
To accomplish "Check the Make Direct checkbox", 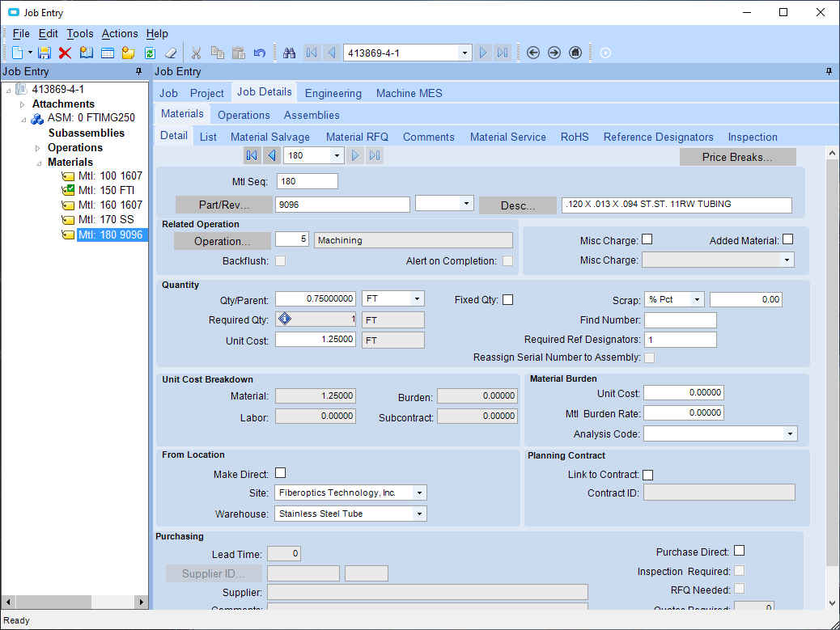I will click(x=281, y=473).
